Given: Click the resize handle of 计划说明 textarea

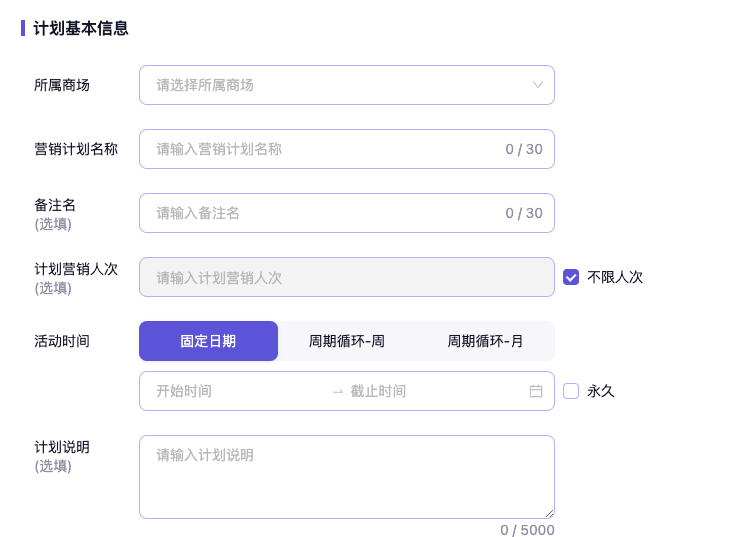Looking at the screenshot, I should (x=549, y=513).
